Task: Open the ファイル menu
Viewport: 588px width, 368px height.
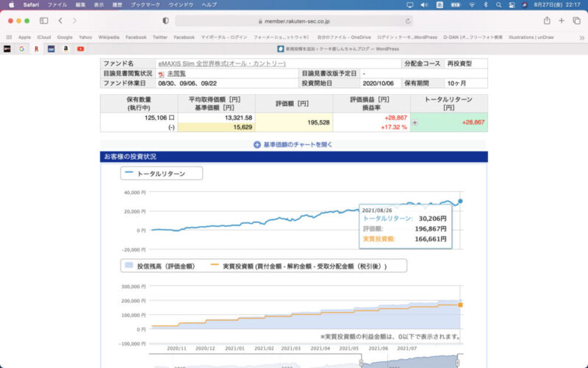Action: tap(57, 5)
